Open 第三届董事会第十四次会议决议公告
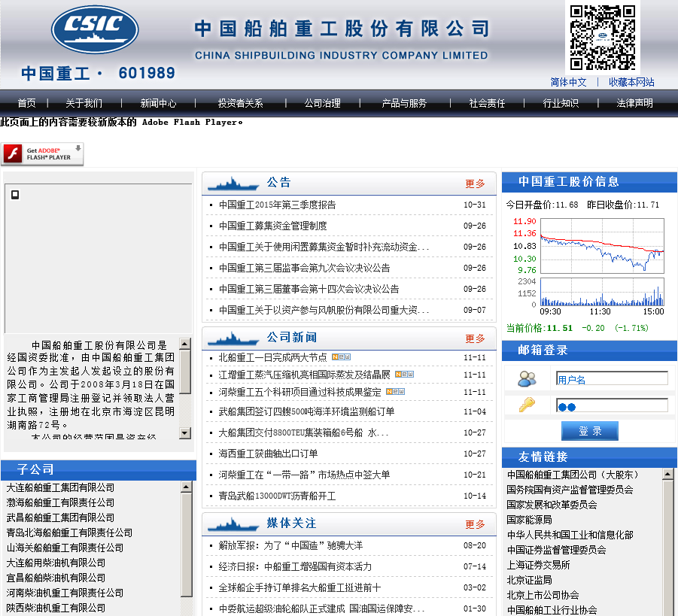This screenshot has height=616, width=678. (x=309, y=289)
